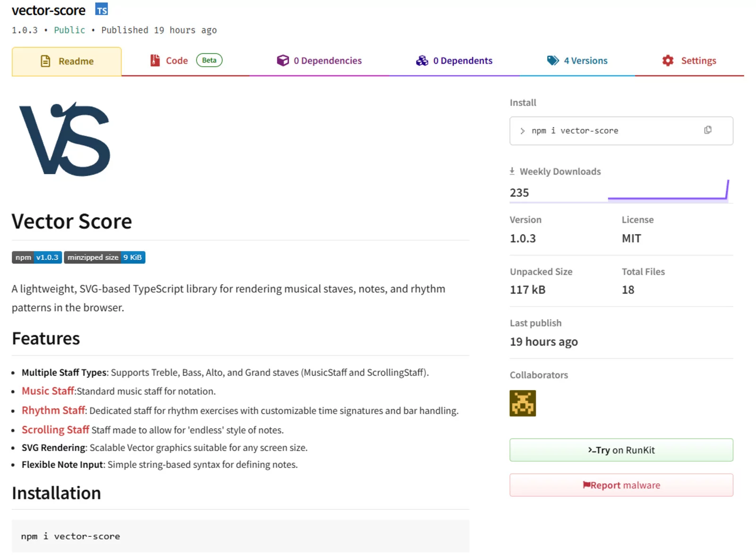Click the collaborator avatar thumbnail
The width and height of the screenshot is (756, 558).
[x=522, y=403]
